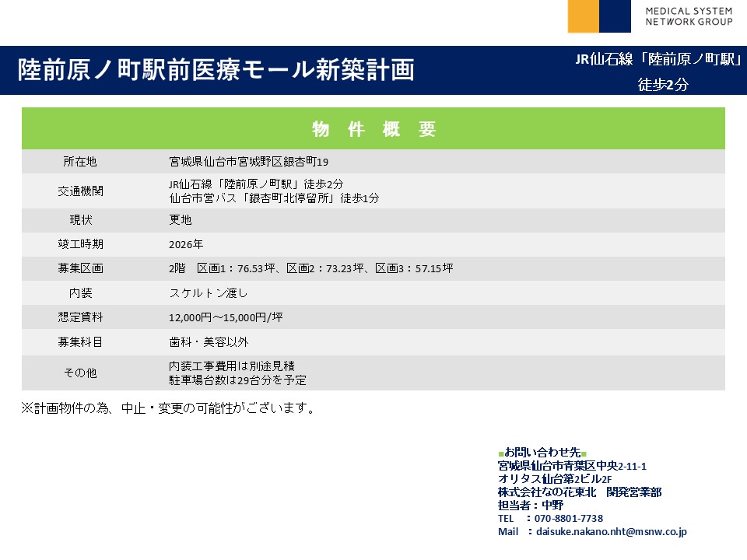Select the 所在地 row label
The width and height of the screenshot is (747, 560).
pos(80,162)
